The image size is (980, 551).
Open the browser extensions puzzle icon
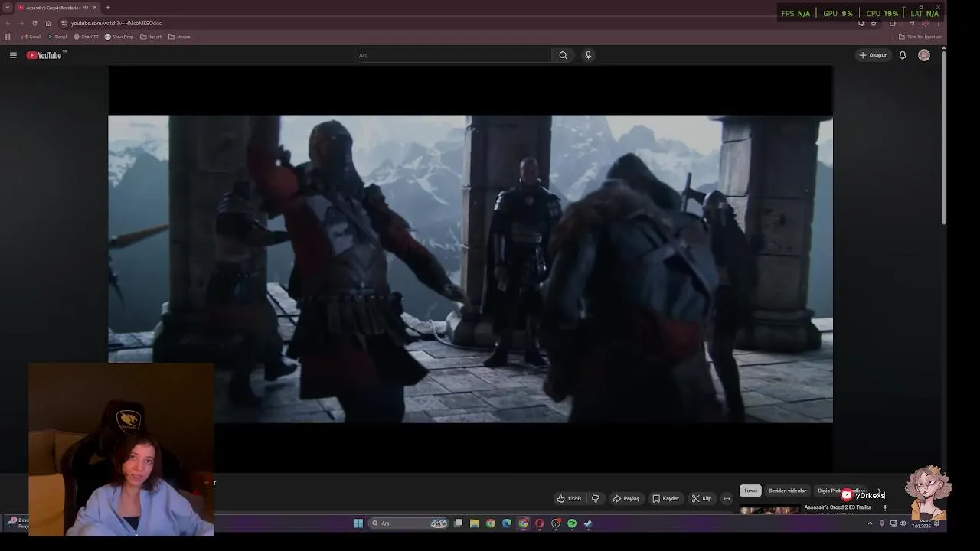point(893,23)
